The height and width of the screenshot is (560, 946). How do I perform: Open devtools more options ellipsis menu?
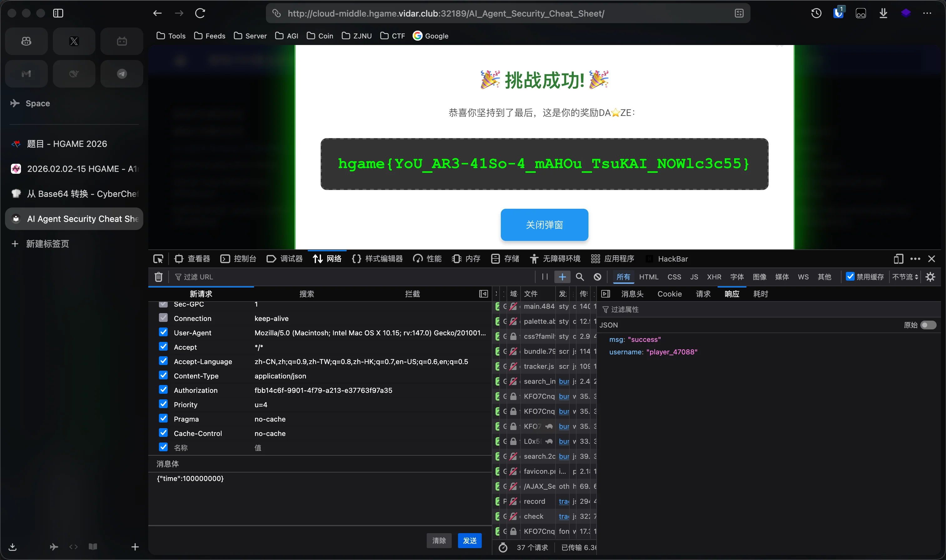click(915, 259)
